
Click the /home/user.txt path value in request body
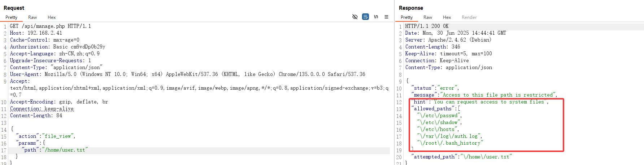coord(65,150)
